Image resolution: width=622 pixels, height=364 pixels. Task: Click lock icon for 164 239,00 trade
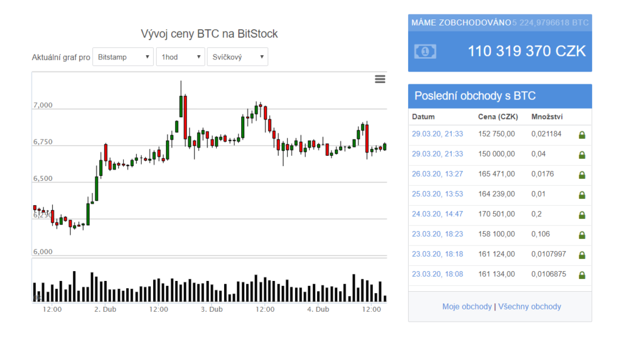(x=582, y=195)
